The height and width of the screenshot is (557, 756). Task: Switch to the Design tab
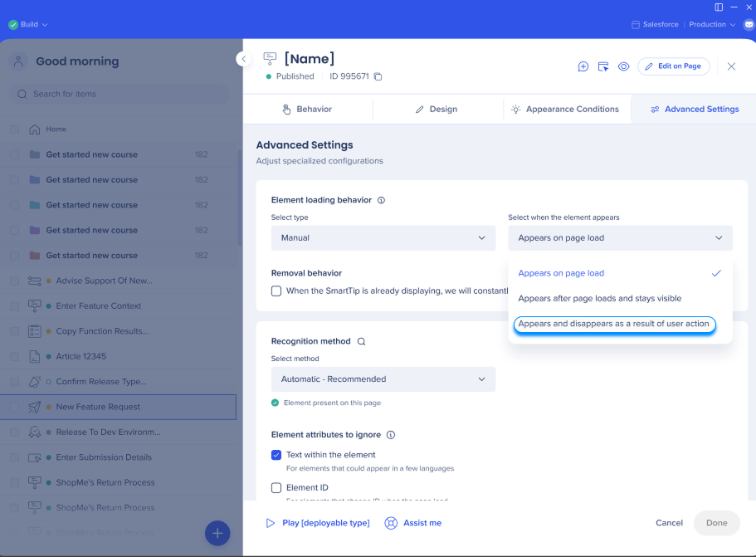click(437, 109)
